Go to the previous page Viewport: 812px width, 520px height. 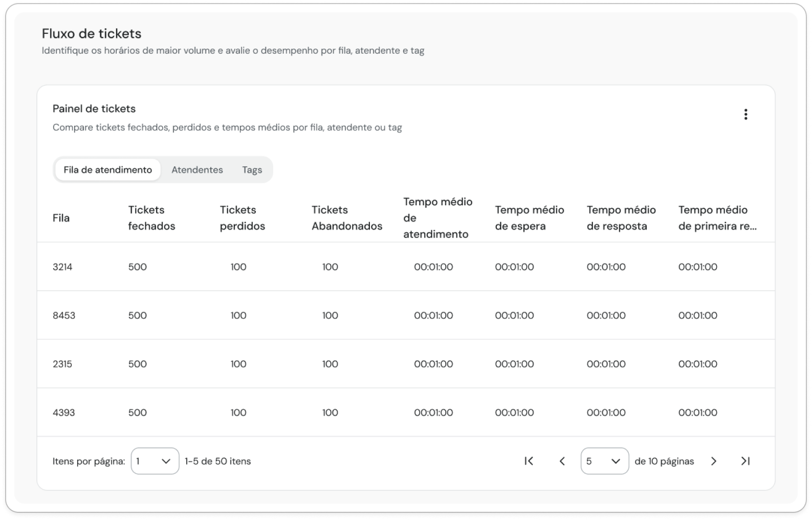562,461
